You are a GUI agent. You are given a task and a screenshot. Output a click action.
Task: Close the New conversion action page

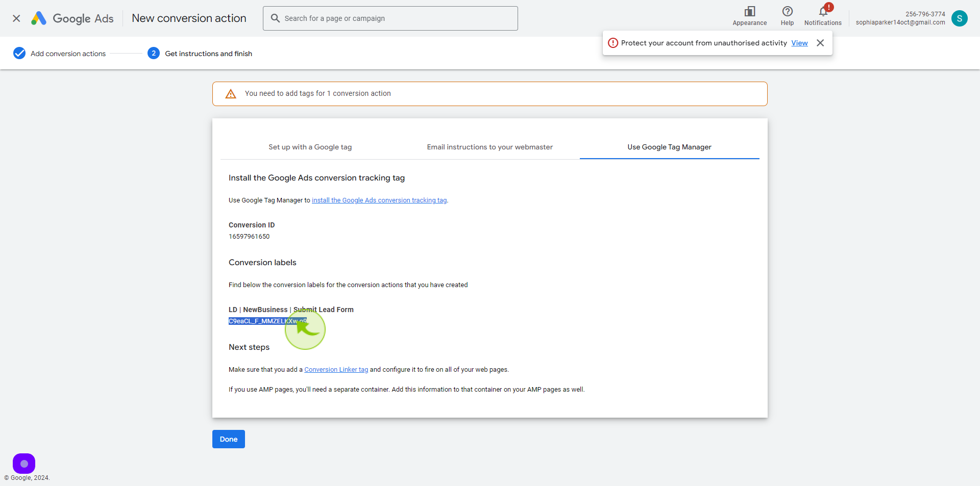(x=16, y=18)
